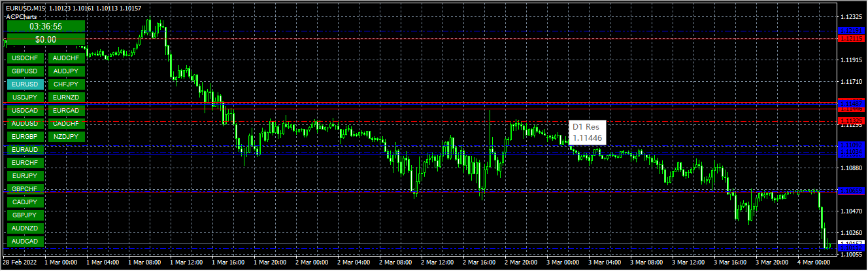
Task: Switch chart to AUDCHF button
Action: [x=66, y=58]
